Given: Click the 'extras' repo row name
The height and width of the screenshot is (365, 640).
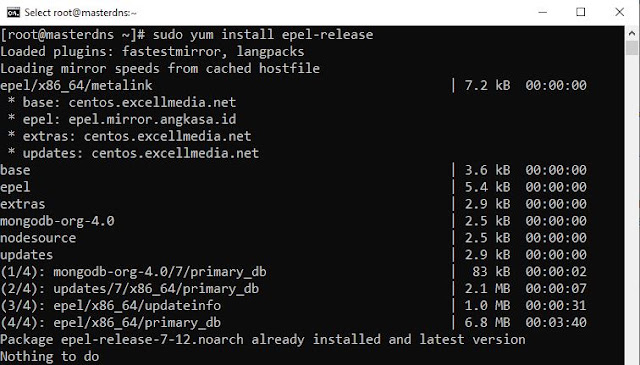Looking at the screenshot, I should click(x=23, y=204).
